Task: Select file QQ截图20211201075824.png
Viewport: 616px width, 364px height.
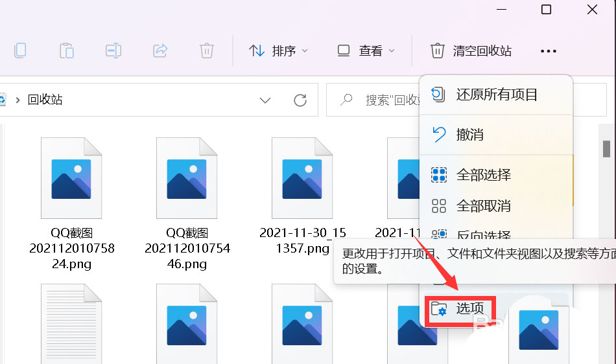Action: click(71, 203)
